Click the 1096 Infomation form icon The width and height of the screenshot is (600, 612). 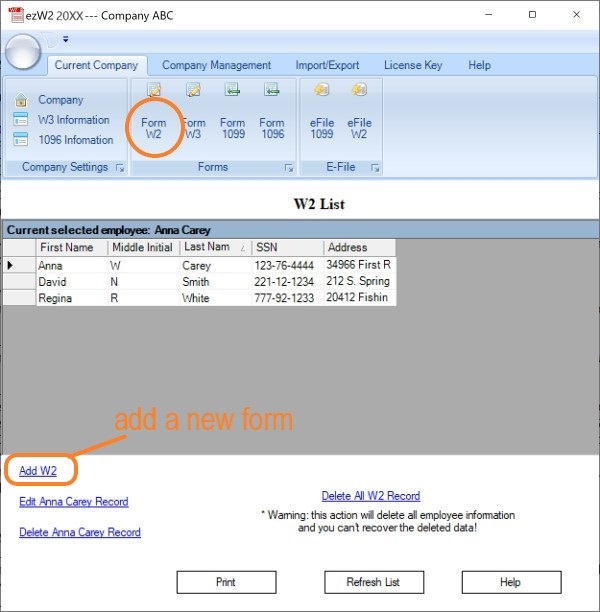(x=21, y=139)
